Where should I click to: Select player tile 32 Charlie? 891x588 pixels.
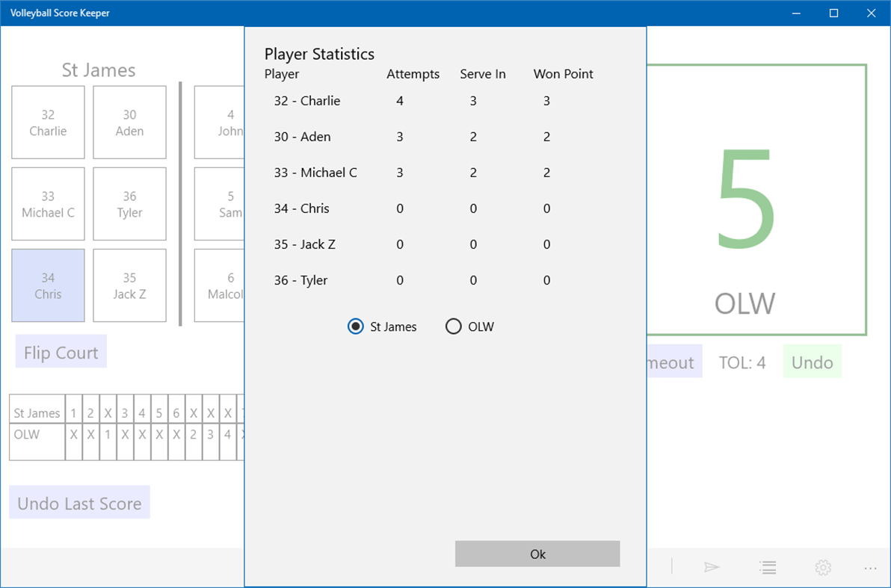pos(48,122)
